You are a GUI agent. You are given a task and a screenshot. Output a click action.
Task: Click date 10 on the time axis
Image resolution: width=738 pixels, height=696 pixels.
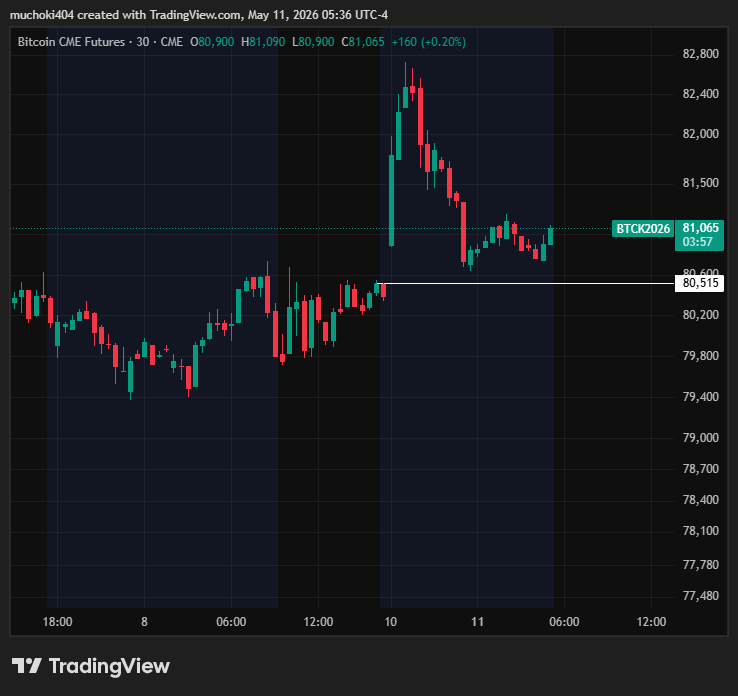tap(391, 622)
